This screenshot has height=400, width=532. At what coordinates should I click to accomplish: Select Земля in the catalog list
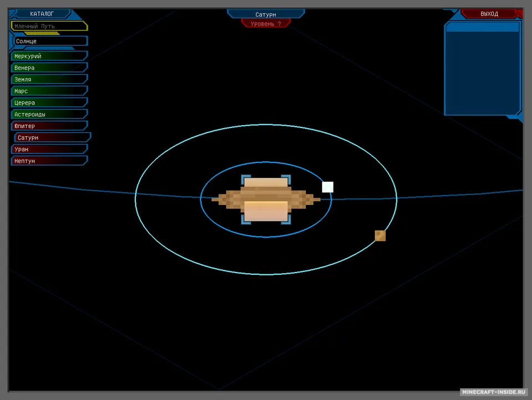49,79
